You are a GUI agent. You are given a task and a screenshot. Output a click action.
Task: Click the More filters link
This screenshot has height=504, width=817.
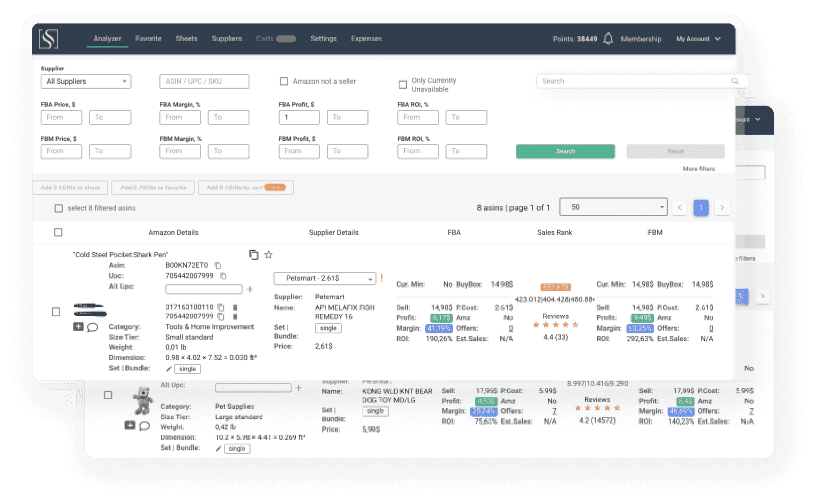(699, 169)
